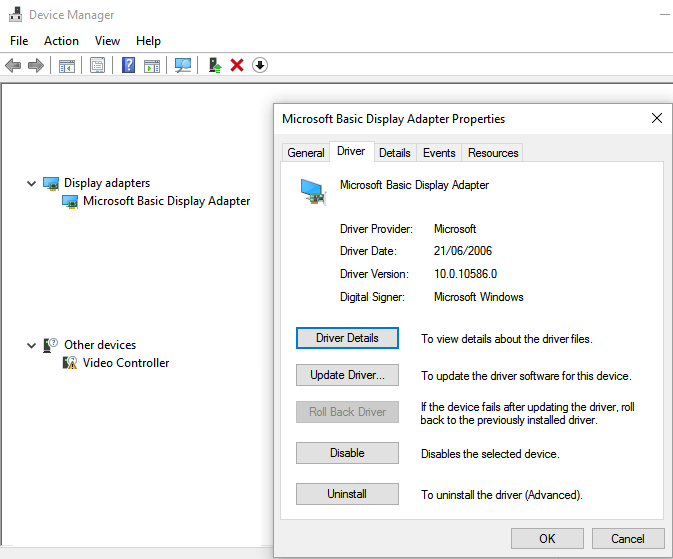The image size is (673, 559).
Task: Minimize the Device Manager window
Action: click(664, 15)
